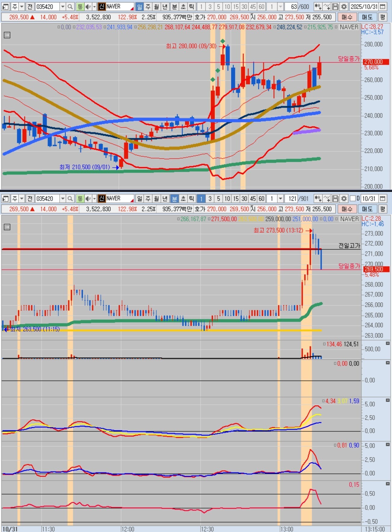The image size is (392, 532).
Task: Click the candlestick chart tool icon in minute toolbar
Action: point(318,199)
